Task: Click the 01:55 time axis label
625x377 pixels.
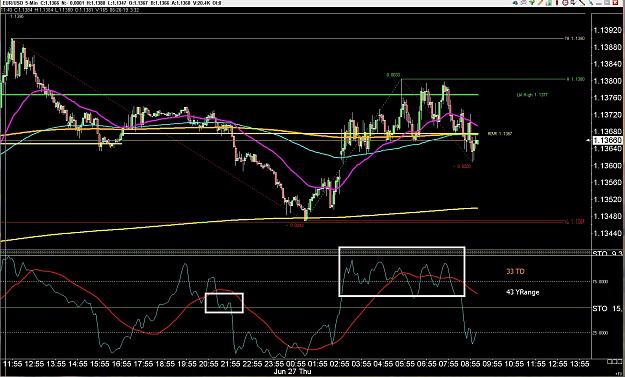Action: click(318, 364)
